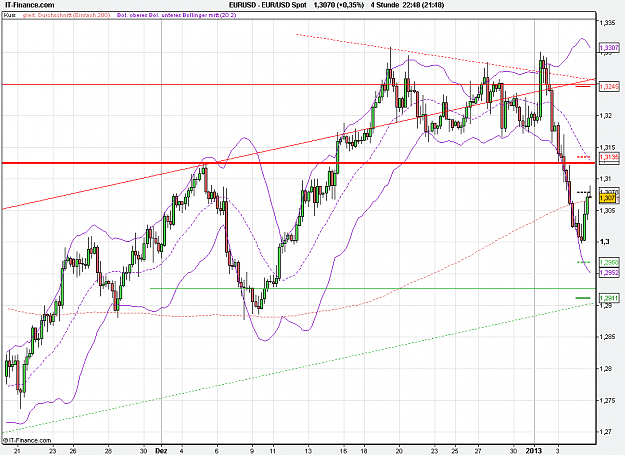Click the purple 1,2952 lower Bollinger price tag
This screenshot has width=625, height=455.
click(x=609, y=273)
